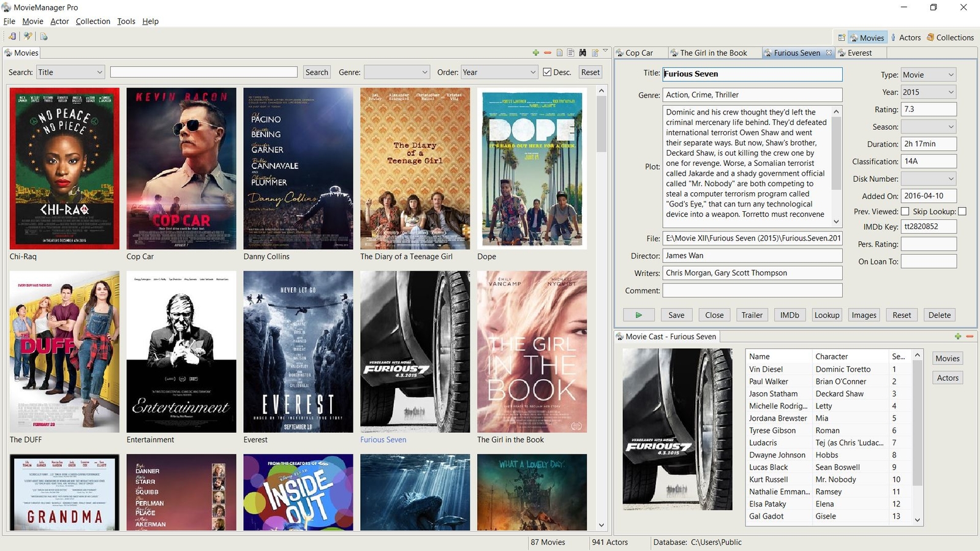Click the movie grid vertical scrollbar
This screenshot has width=980, height=551.
601,309
